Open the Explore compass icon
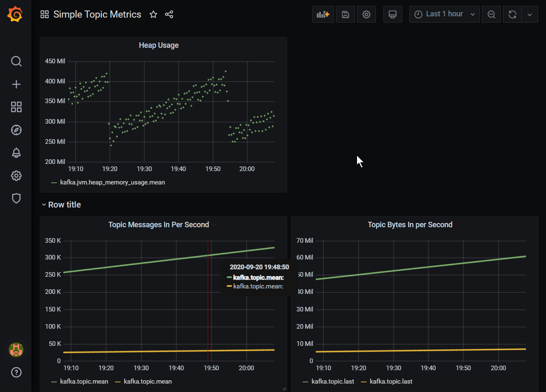 (16, 130)
